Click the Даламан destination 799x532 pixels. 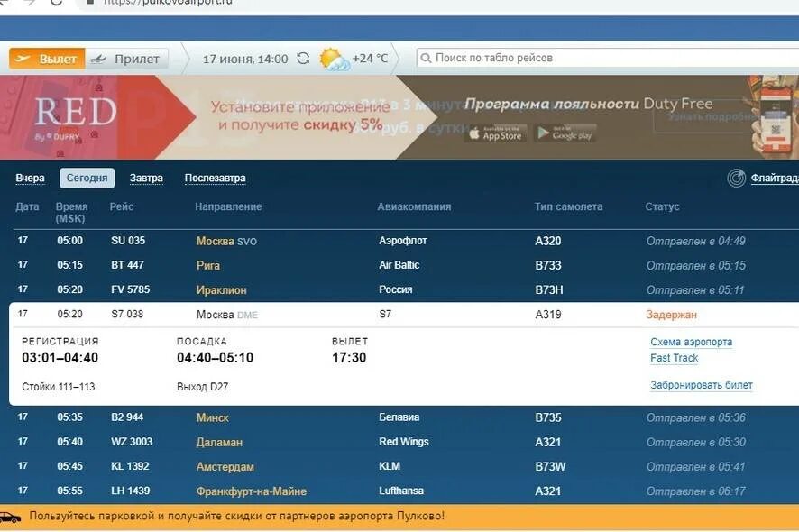(219, 443)
